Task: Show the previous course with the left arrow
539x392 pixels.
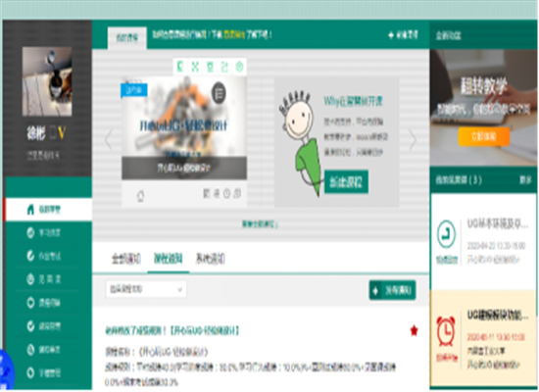Action: click(109, 139)
